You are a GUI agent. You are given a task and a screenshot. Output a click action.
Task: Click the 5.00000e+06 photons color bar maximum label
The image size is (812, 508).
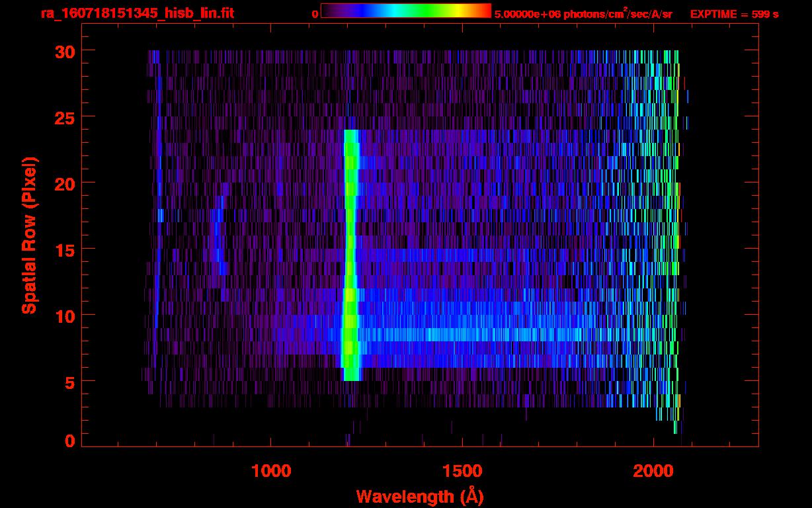pos(583,14)
